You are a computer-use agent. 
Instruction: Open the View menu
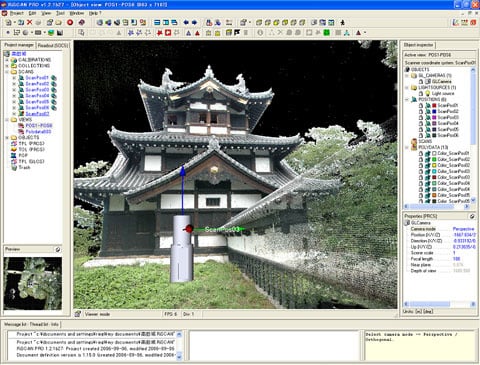coord(46,13)
